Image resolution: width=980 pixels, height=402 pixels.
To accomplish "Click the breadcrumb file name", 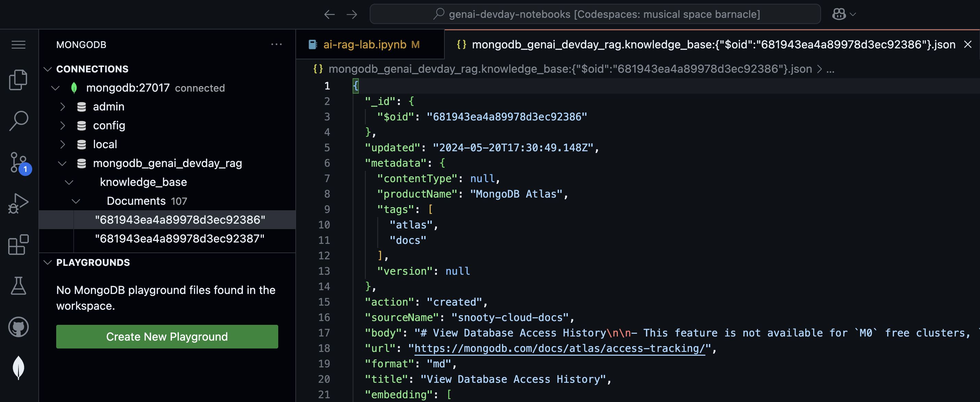I will (x=570, y=69).
